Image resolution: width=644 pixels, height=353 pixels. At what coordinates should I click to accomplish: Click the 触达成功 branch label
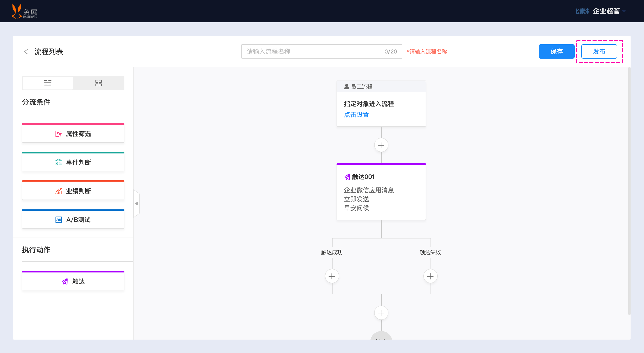(332, 252)
